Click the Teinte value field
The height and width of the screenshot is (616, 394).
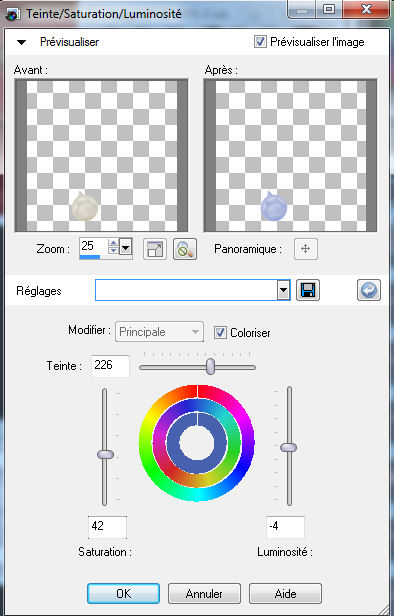pyautogui.click(x=110, y=366)
